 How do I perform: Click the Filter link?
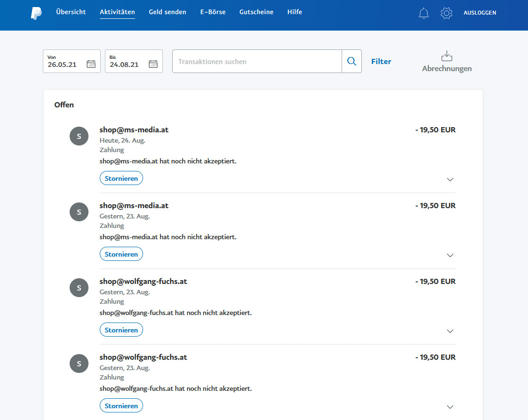coord(381,61)
